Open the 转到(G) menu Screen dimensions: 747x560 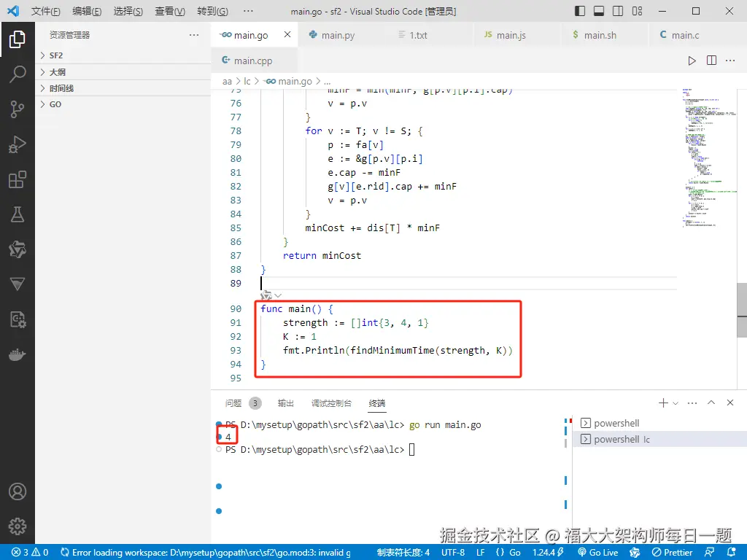[x=212, y=11]
